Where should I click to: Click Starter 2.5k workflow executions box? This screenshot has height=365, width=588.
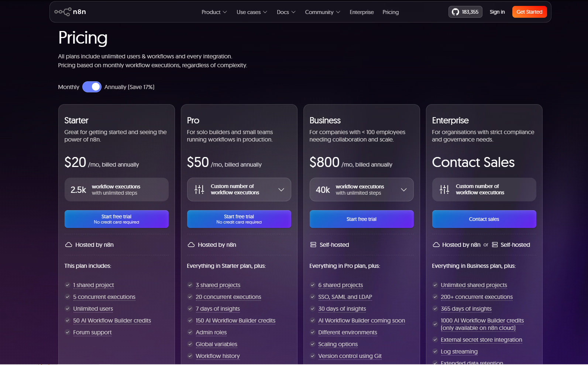tap(117, 190)
